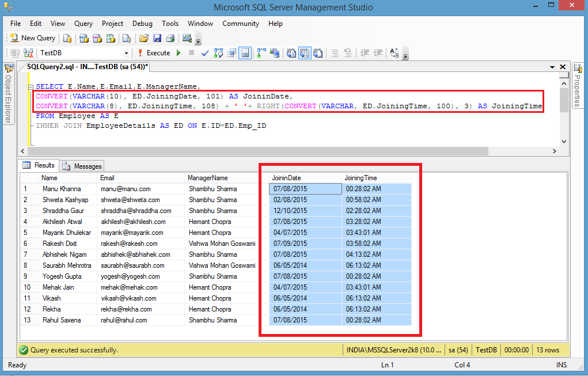Switch output to Results to Grid
Image resolution: width=588 pixels, height=376 pixels.
pyautogui.click(x=305, y=53)
